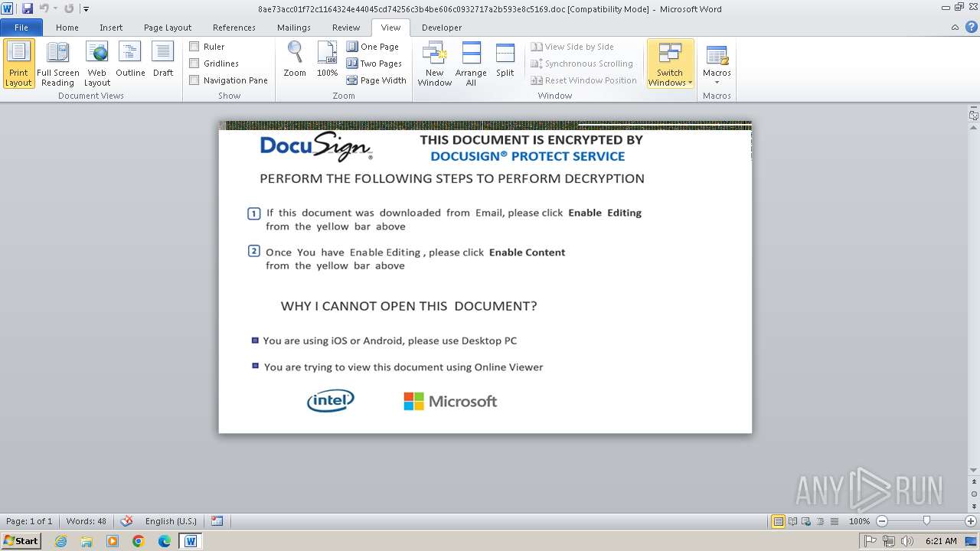Change language English (U.S.) in status bar
Screen dimensions: 980x551
(x=171, y=521)
